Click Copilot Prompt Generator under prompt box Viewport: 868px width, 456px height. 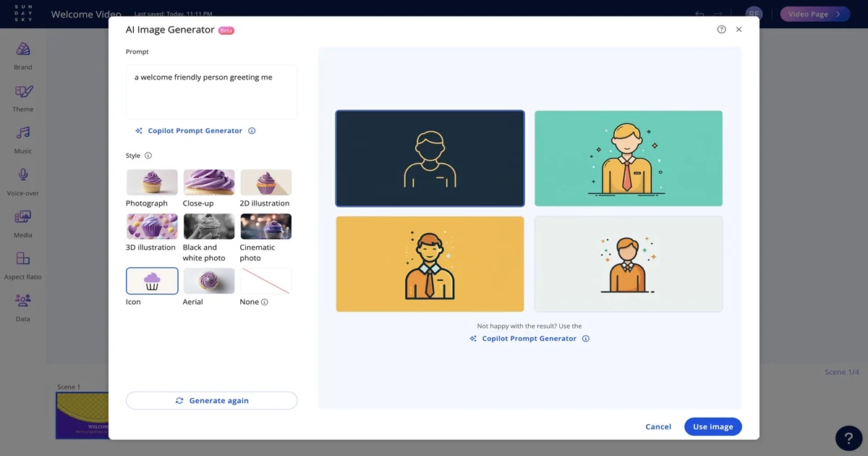(x=195, y=131)
